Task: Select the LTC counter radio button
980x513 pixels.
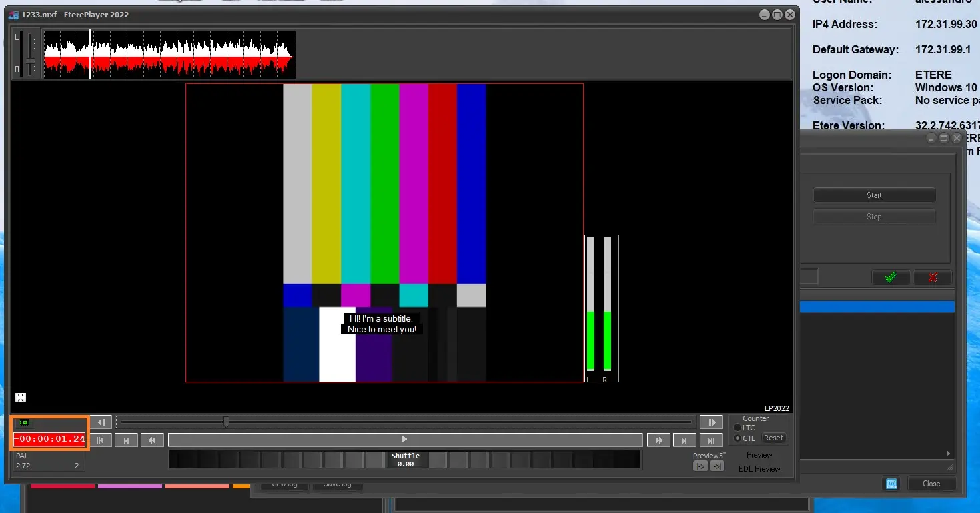Action: [737, 428]
